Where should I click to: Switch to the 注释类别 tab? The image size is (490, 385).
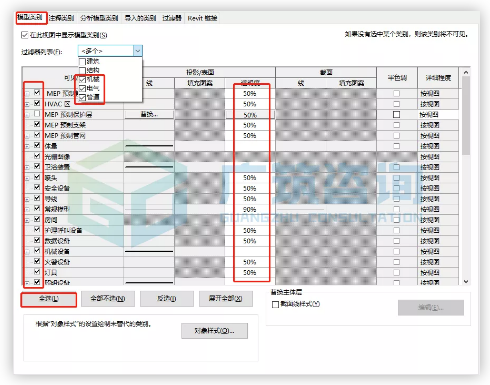pos(61,18)
